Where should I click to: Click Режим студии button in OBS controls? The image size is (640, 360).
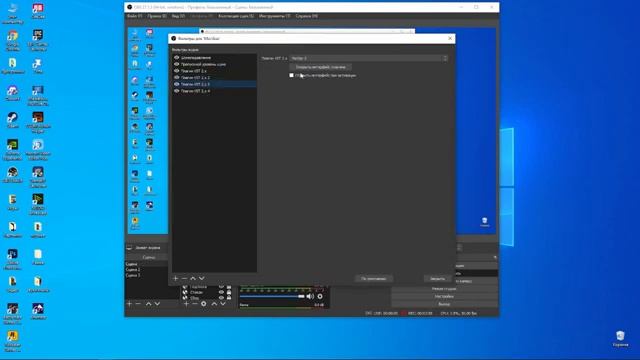point(444,289)
